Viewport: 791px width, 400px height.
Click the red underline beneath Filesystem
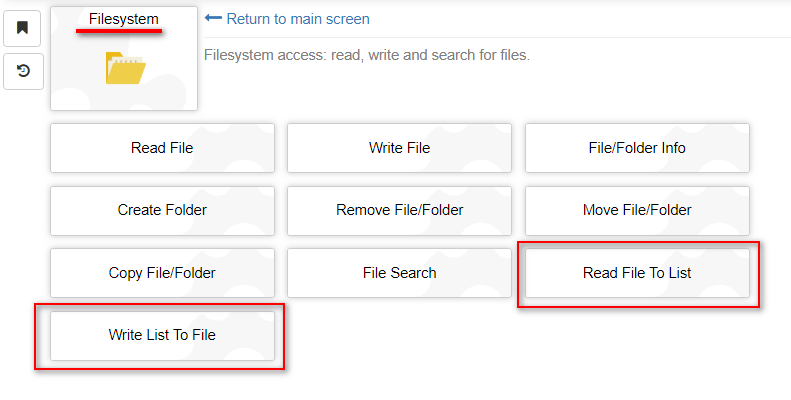pos(118,31)
